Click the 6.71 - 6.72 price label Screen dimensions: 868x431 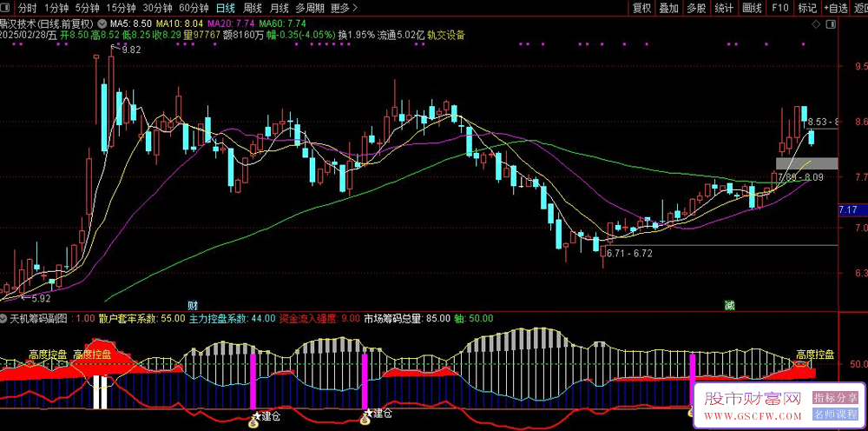pyautogui.click(x=628, y=254)
